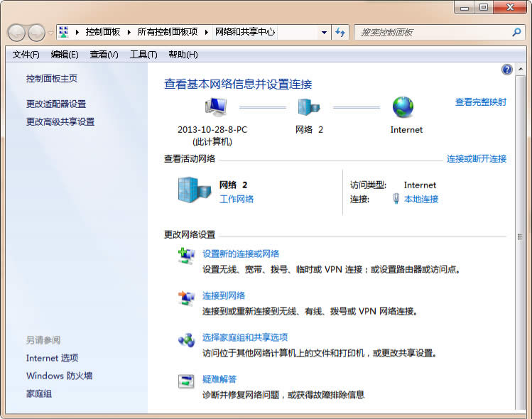Open the address bar history dropdown
Screen dimensions: 532x419
[324, 33]
